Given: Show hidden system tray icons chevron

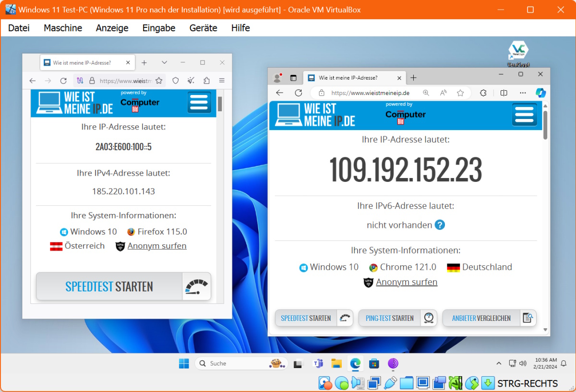Looking at the screenshot, I should pos(499,363).
